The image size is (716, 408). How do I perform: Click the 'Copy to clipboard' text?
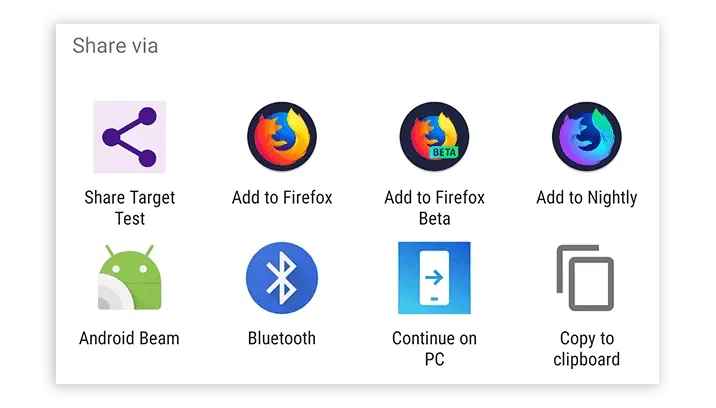click(x=587, y=349)
